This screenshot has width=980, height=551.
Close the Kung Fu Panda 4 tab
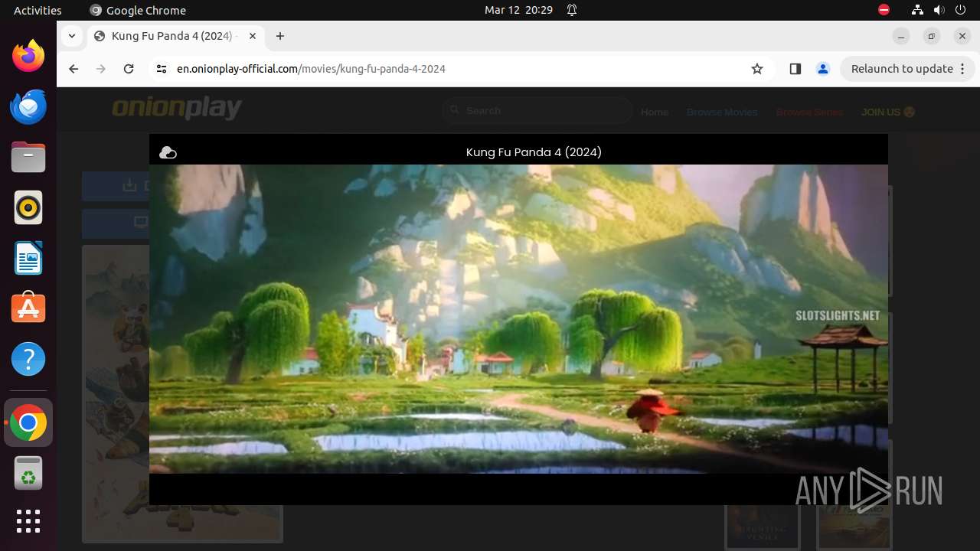click(253, 36)
